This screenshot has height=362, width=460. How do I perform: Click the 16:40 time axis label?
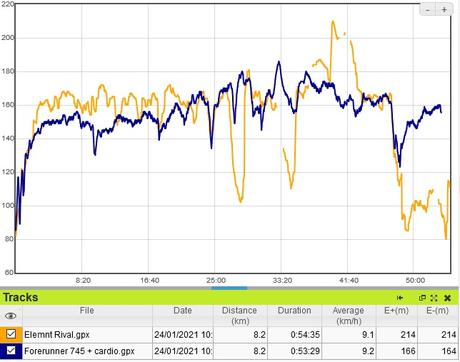(x=149, y=280)
